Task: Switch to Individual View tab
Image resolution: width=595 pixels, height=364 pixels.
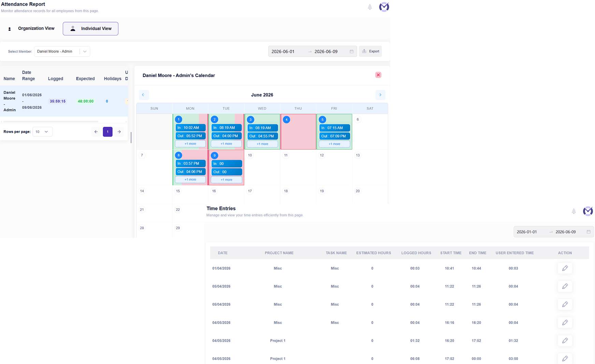Action: pyautogui.click(x=90, y=29)
